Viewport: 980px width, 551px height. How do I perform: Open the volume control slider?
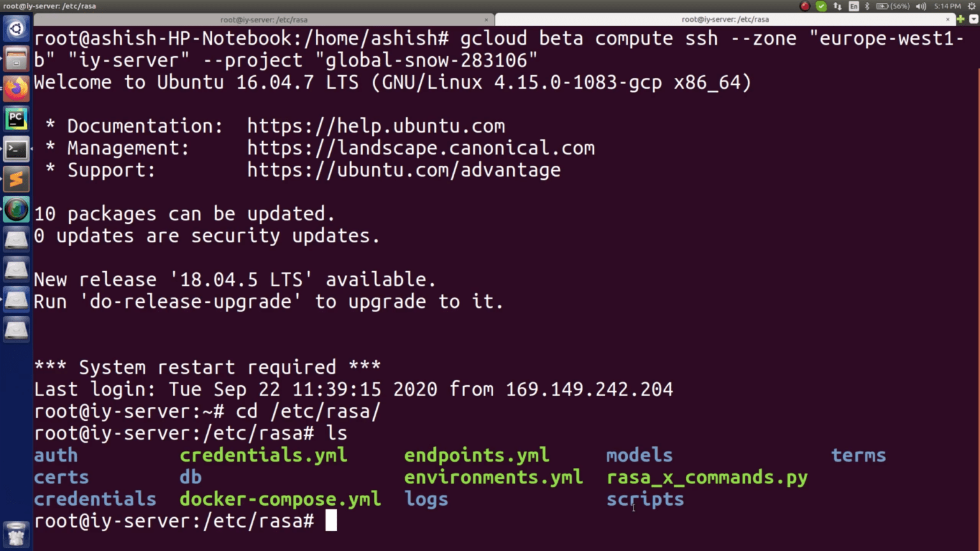click(x=920, y=6)
